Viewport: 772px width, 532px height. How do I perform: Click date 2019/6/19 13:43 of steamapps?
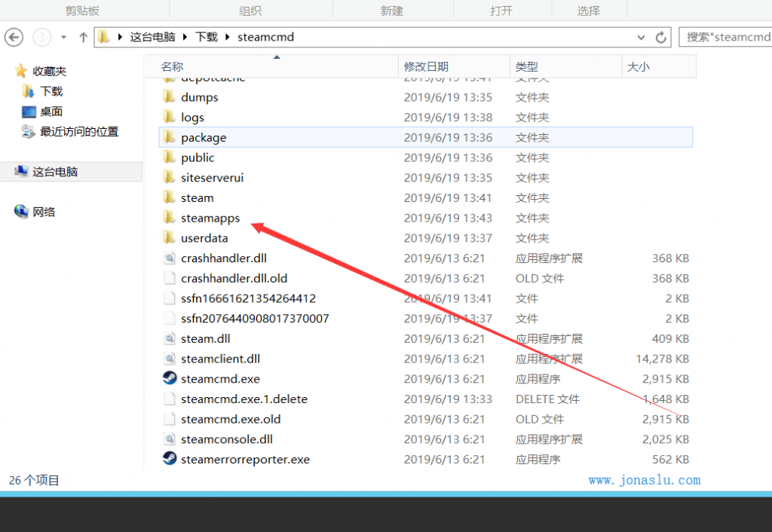pos(448,218)
